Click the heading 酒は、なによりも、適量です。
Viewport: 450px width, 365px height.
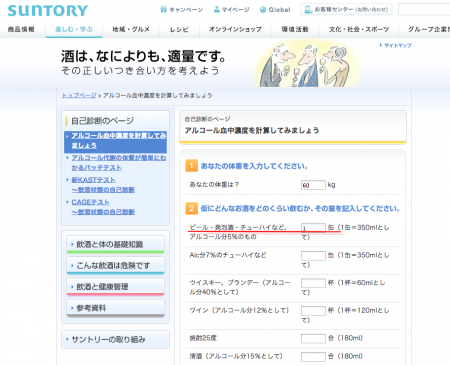[143, 56]
